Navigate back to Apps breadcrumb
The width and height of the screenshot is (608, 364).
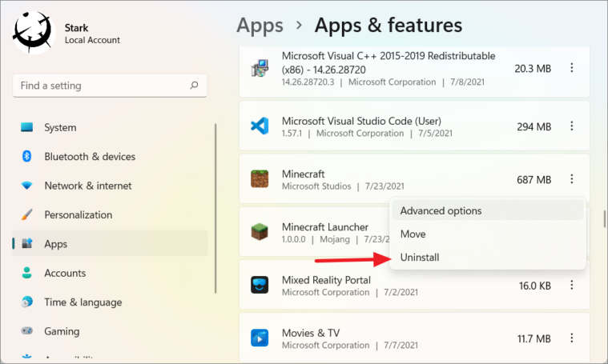click(260, 26)
